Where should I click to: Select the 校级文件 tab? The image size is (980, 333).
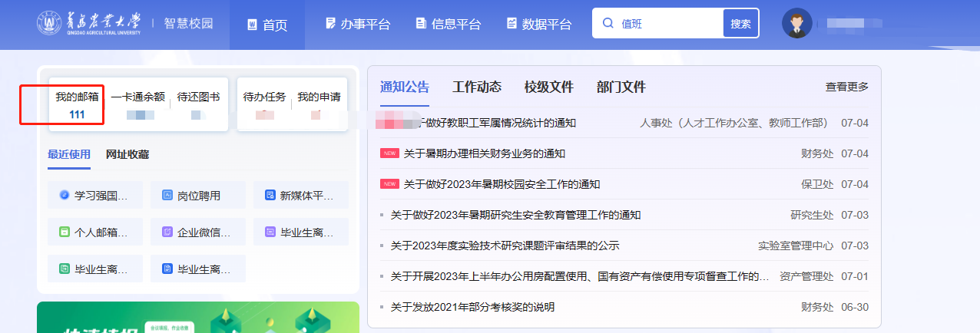548,87
